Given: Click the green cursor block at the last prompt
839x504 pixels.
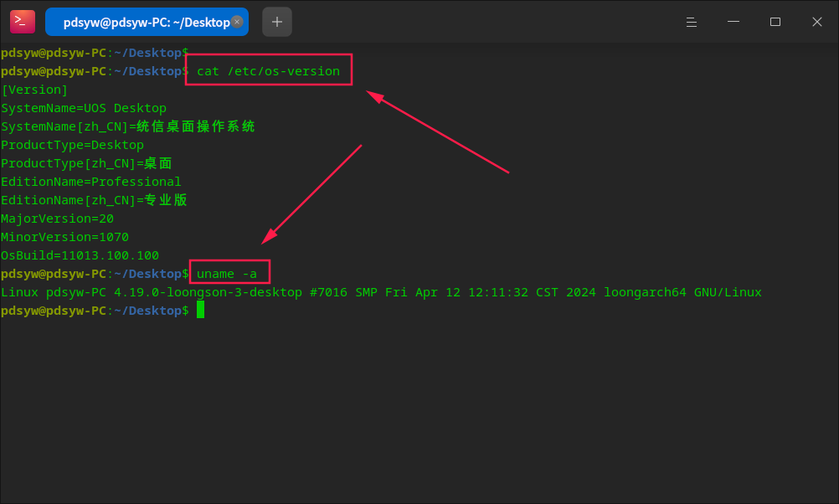Looking at the screenshot, I should pos(201,310).
